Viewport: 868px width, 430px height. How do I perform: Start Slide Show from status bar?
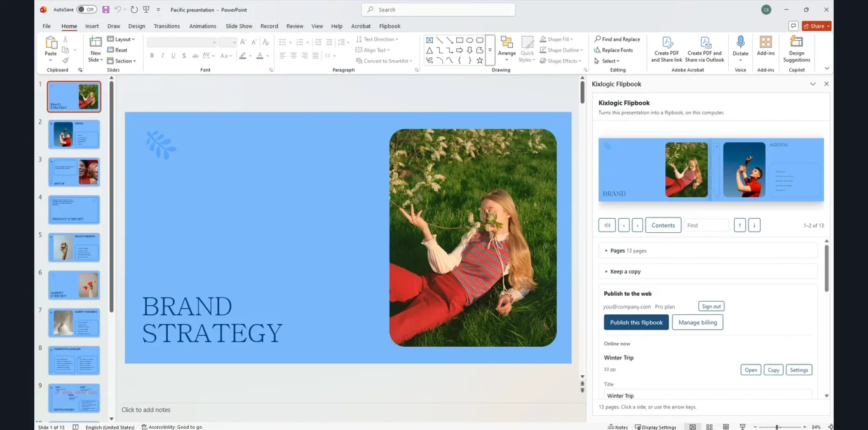pos(742,427)
